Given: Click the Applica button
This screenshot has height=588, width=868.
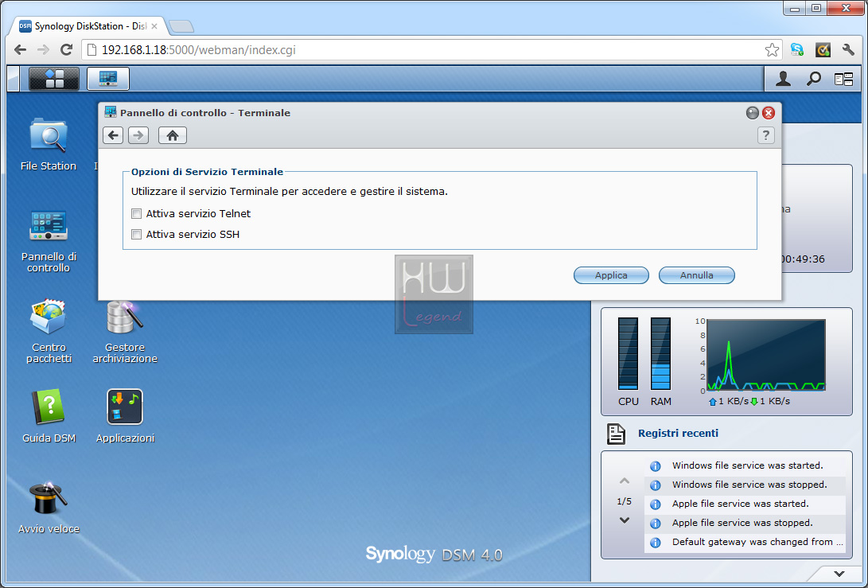Looking at the screenshot, I should (611, 275).
